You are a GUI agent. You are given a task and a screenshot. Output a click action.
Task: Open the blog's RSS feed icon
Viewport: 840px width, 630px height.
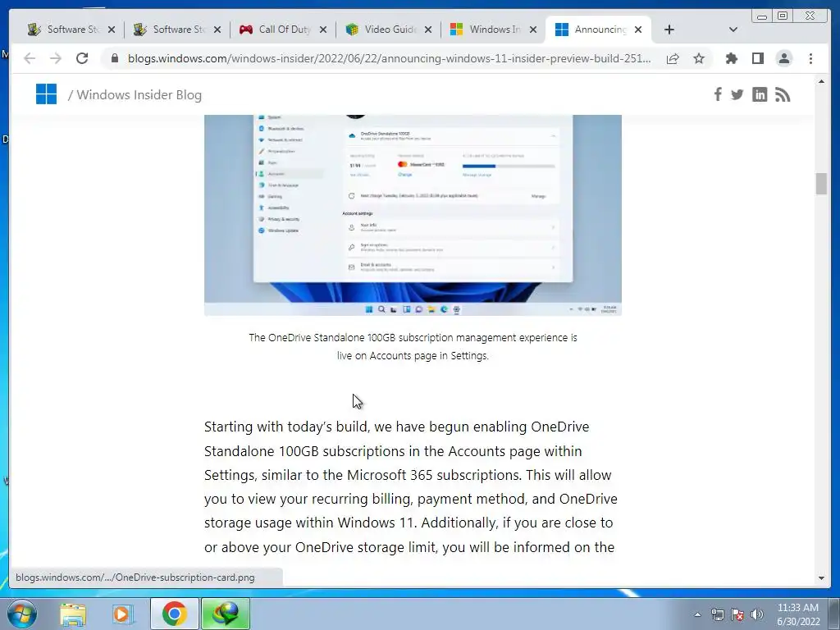(x=782, y=95)
